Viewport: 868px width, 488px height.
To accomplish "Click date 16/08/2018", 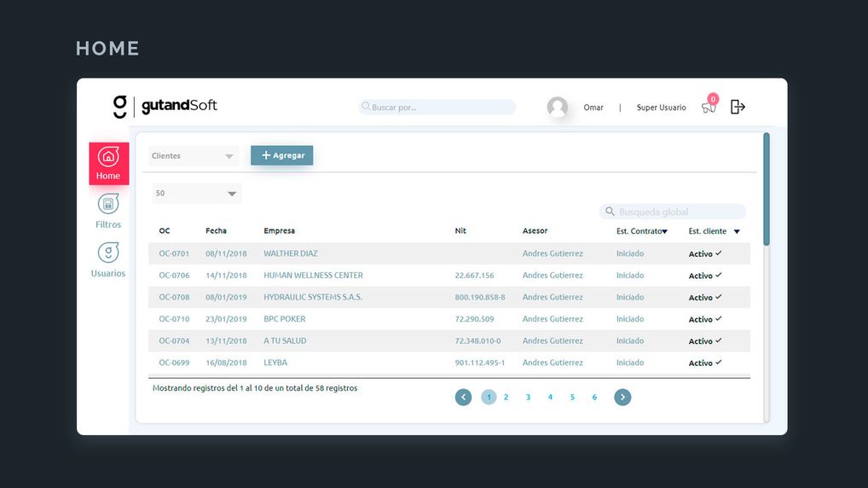I will (x=226, y=363).
